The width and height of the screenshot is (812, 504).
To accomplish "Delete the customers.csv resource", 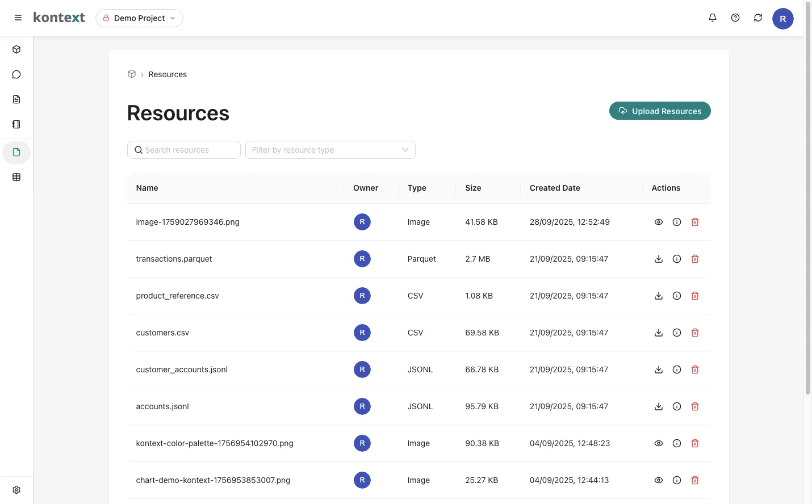I will point(695,333).
